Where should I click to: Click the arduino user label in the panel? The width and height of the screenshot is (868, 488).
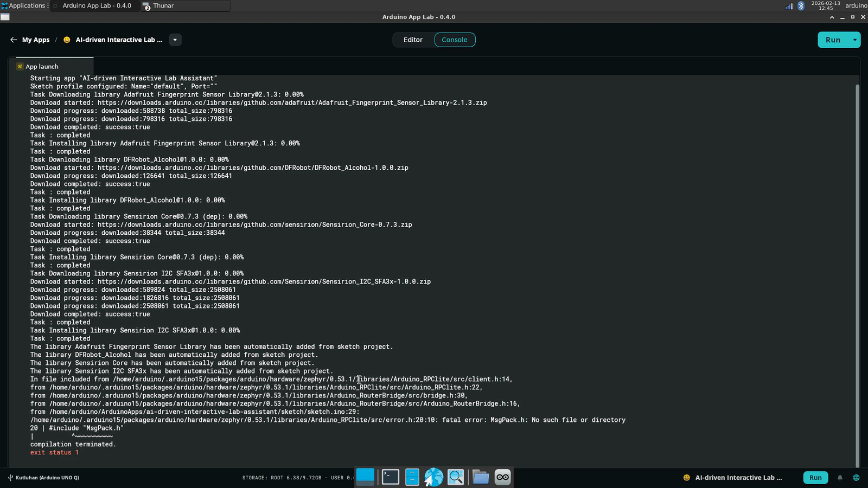tap(856, 6)
